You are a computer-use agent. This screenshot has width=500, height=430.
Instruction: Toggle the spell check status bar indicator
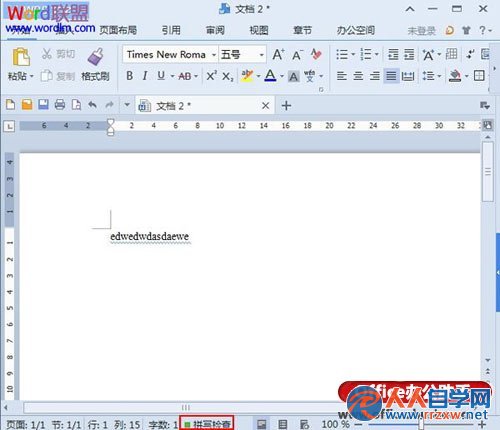click(x=207, y=424)
